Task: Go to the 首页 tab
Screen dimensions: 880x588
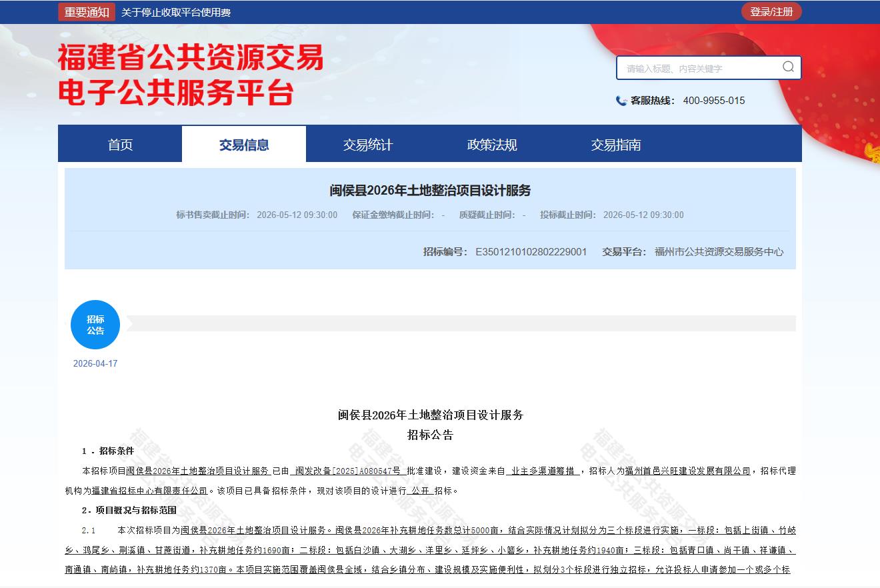Action: 120,145
